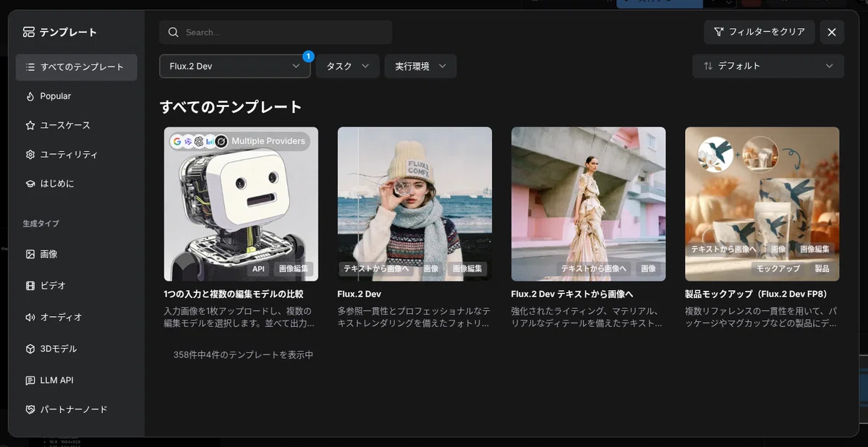Open the ユースケース category
Image resolution: width=868 pixels, height=447 pixels.
pyautogui.click(x=77, y=125)
